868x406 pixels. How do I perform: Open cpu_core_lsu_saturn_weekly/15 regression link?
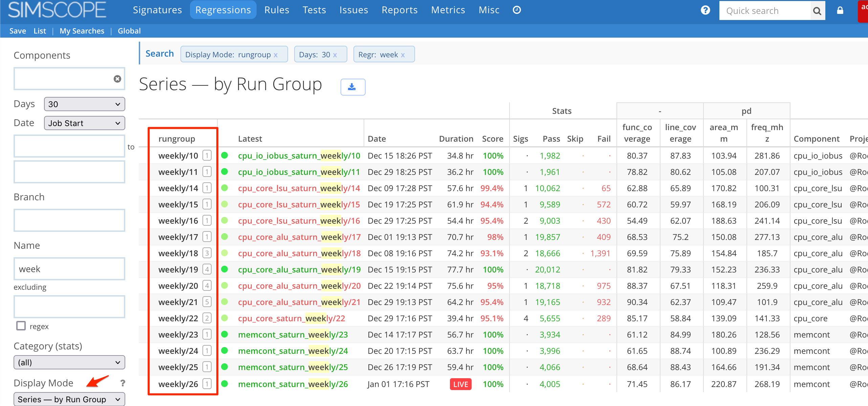point(299,204)
